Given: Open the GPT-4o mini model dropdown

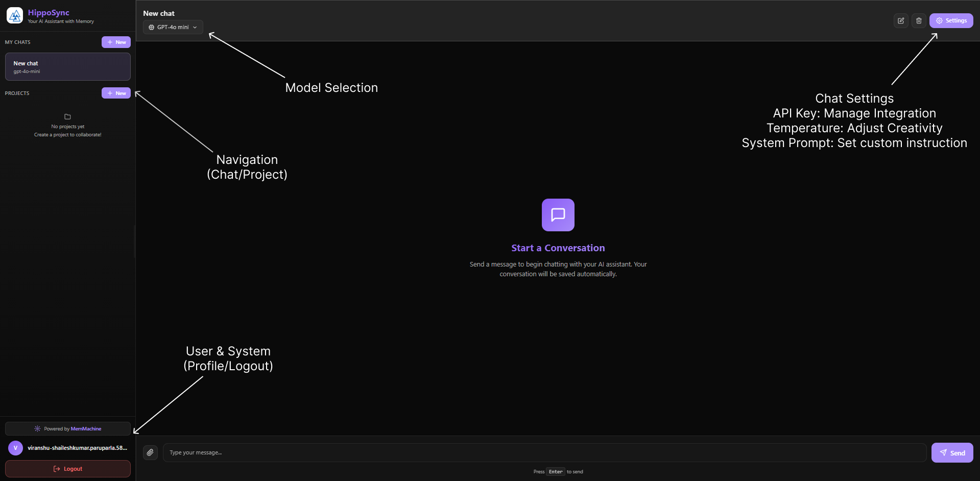Looking at the screenshot, I should [x=173, y=27].
